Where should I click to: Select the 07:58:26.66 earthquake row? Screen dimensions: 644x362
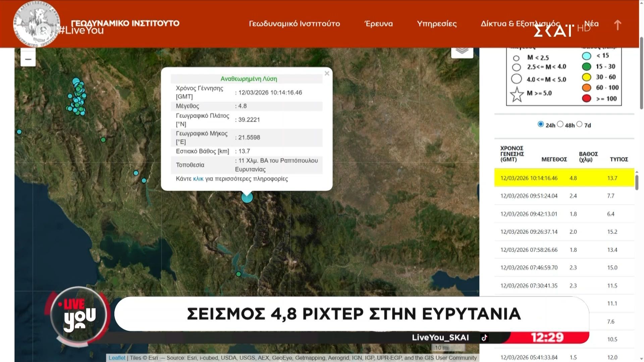point(564,250)
